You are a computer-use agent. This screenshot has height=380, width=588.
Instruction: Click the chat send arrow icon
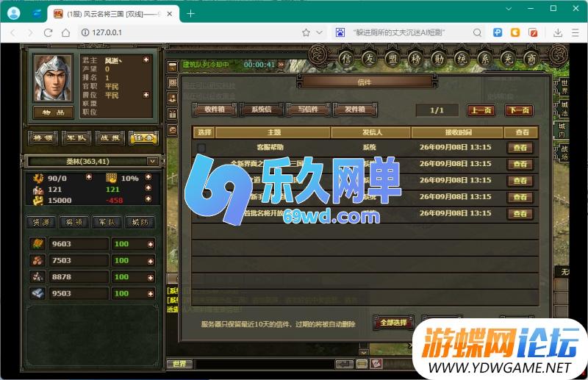(344, 364)
